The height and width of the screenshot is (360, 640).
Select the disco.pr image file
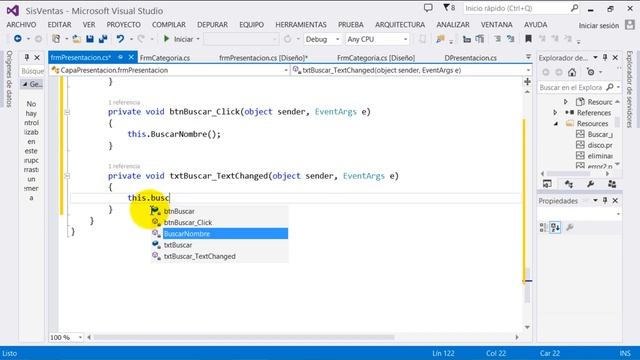click(x=600, y=145)
